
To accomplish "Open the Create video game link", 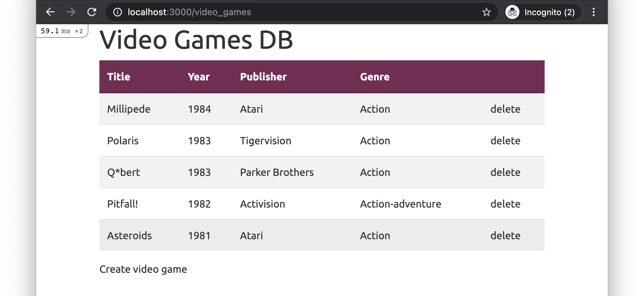I will click(x=143, y=269).
